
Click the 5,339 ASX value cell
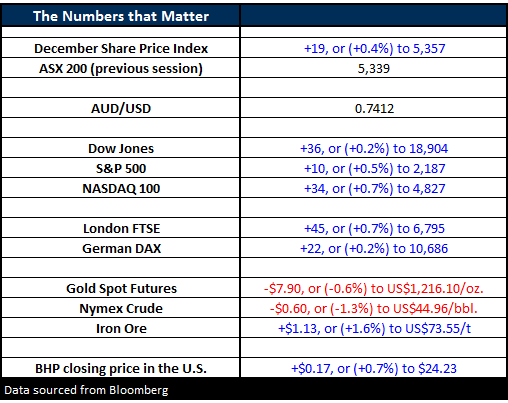[374, 69]
